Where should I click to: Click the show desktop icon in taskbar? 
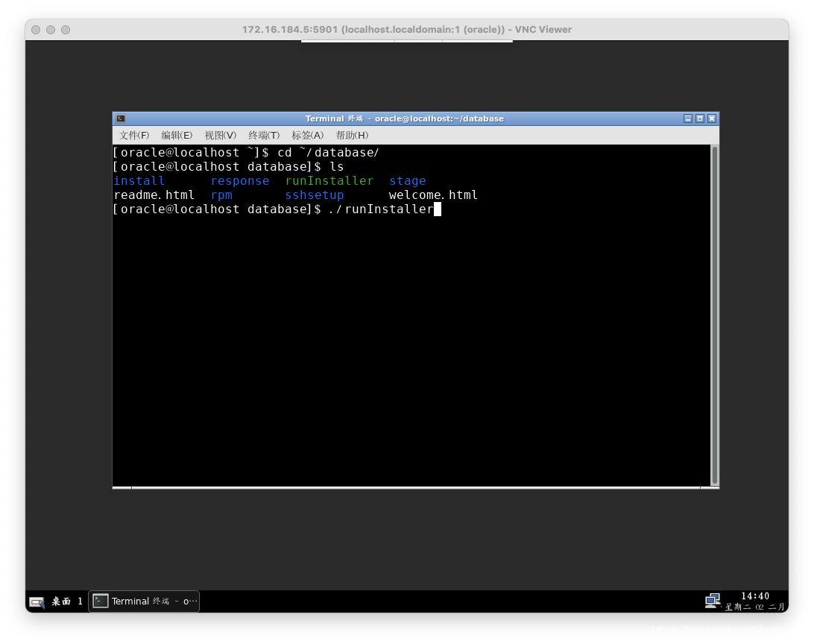coord(37,602)
